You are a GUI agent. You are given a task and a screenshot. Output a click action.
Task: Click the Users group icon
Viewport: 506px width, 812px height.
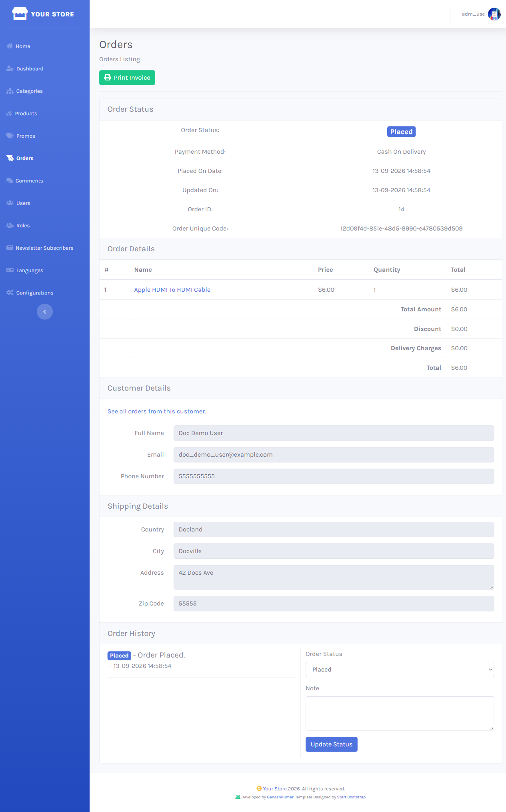click(x=10, y=203)
